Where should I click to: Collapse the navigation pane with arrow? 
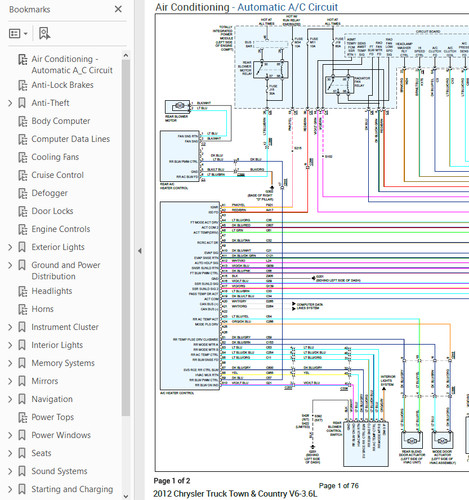(x=140, y=251)
